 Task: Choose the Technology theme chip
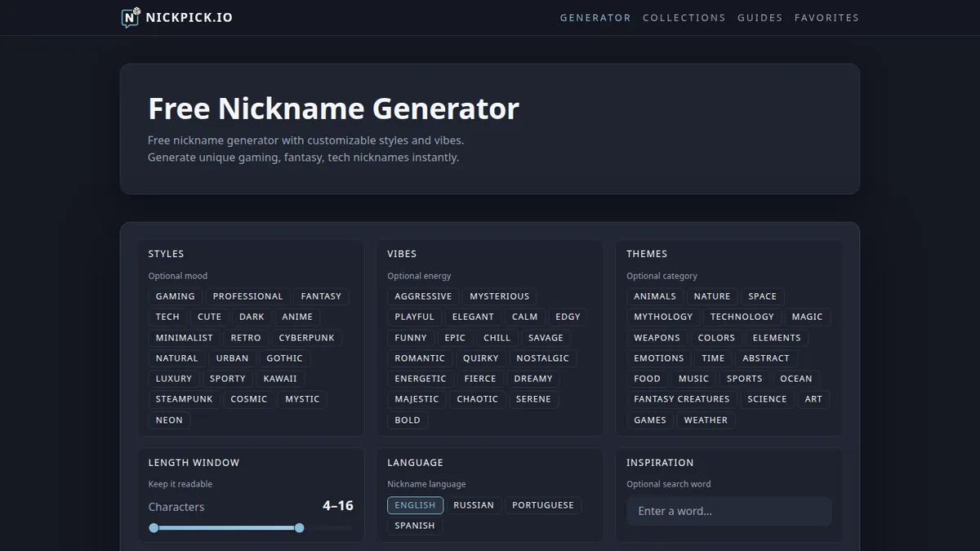click(x=742, y=317)
